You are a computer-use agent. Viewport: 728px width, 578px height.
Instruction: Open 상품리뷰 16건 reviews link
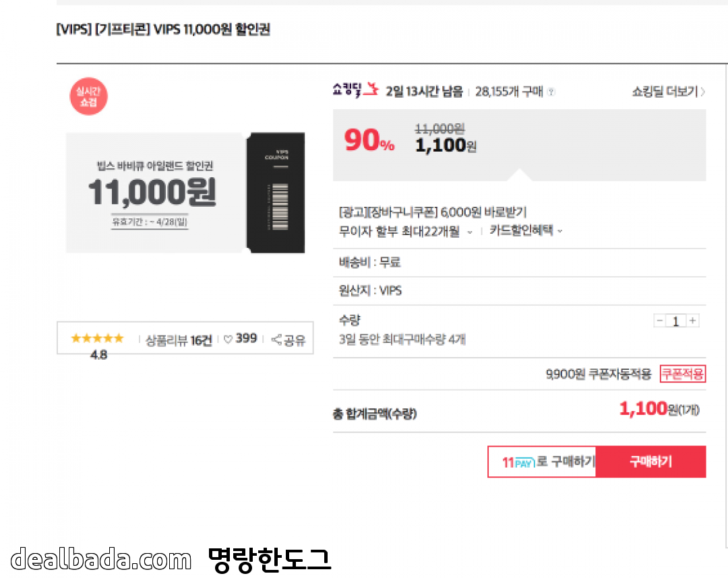point(179,340)
